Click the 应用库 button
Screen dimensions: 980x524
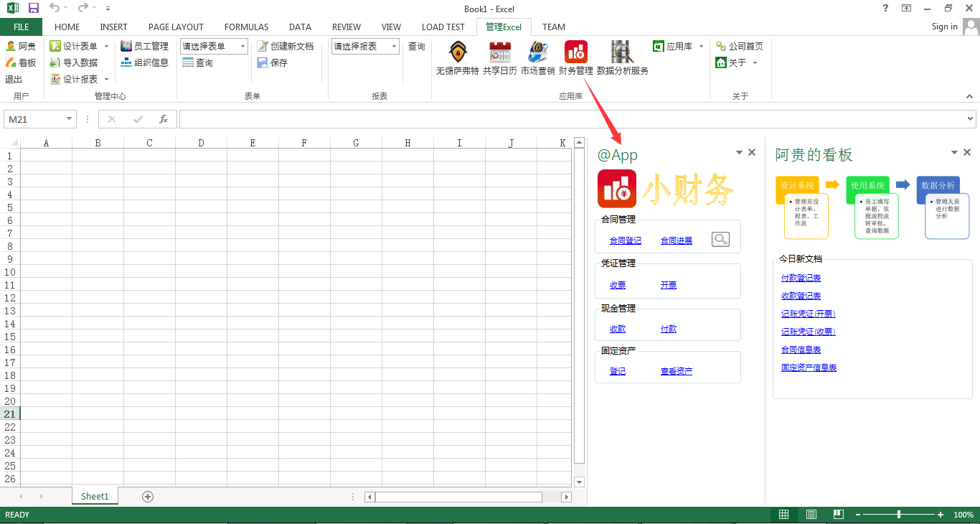[x=673, y=46]
